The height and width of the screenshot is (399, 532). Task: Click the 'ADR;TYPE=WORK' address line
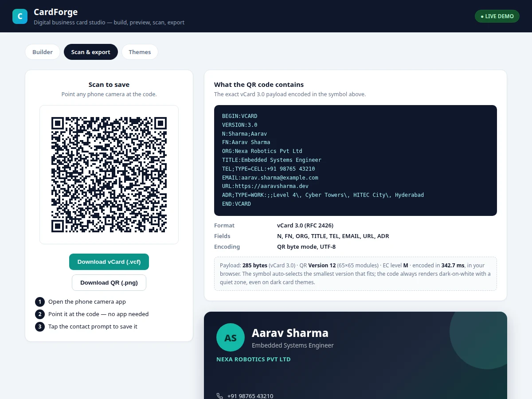[323, 195]
